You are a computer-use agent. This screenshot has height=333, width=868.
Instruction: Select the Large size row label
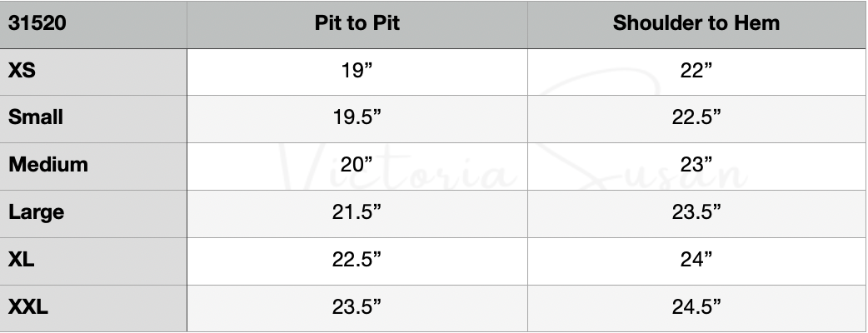(x=37, y=212)
